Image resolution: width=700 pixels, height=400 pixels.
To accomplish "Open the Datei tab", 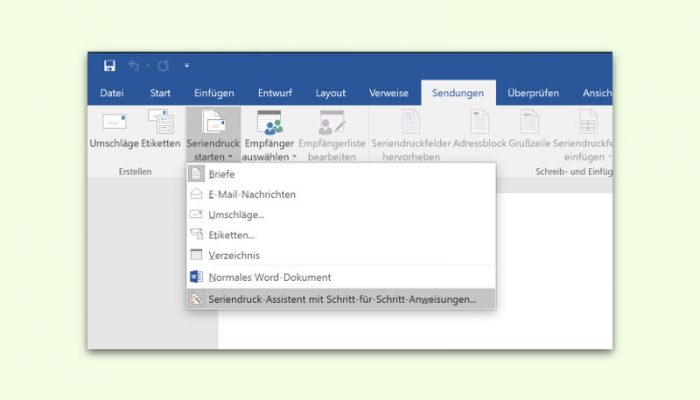I will [x=112, y=93].
